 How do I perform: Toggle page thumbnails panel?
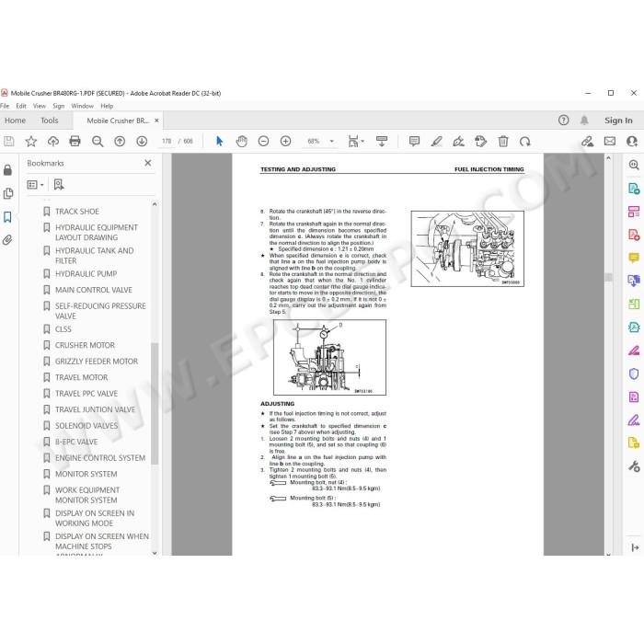(7, 193)
